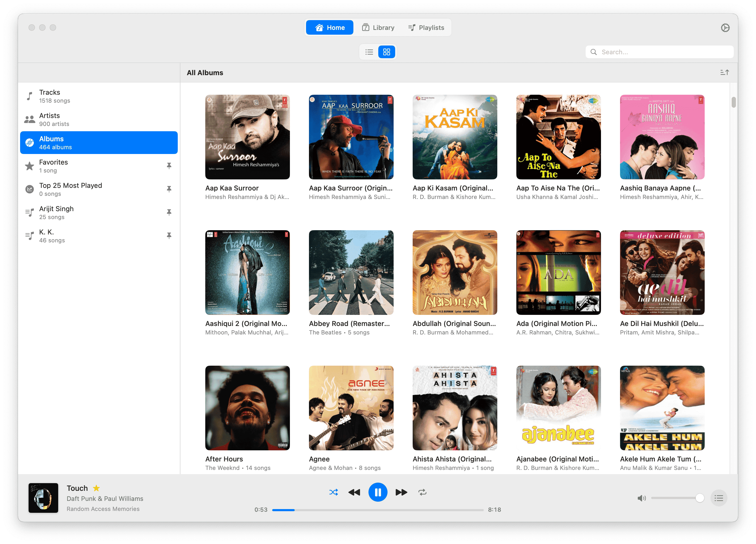
Task: Click the Random Access Memories now-playing artwork
Action: click(43, 498)
